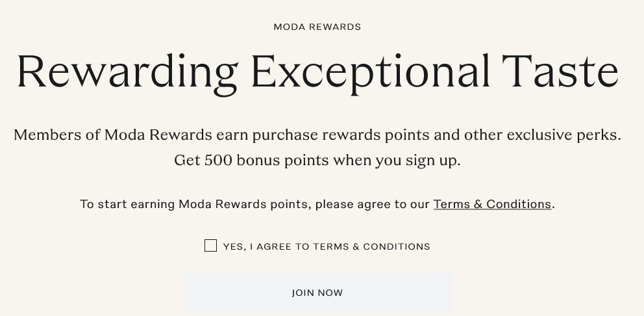644x316 pixels.
Task: Click the word 'Rewarding' in the headline
Action: (127, 70)
